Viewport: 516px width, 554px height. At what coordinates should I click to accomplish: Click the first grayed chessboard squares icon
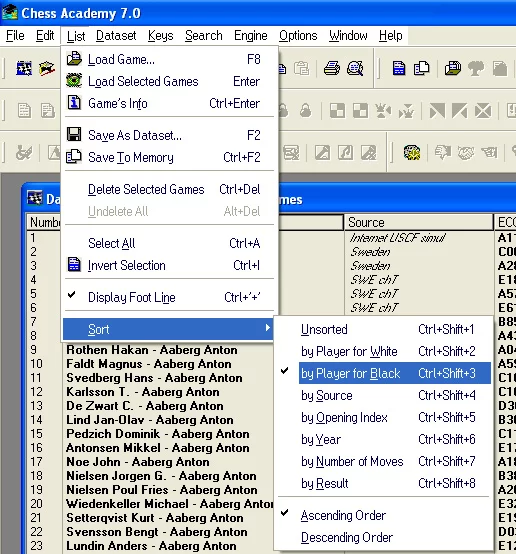coord(338,111)
